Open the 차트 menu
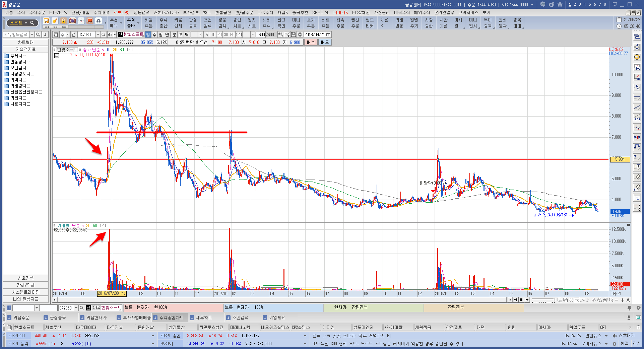 pos(207,12)
